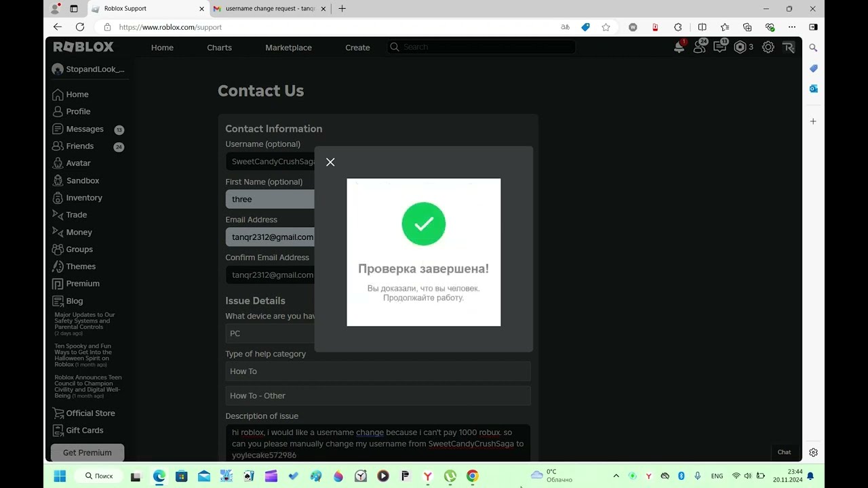The width and height of the screenshot is (868, 488).
Task: Click the RoPro extension icon in Roblox header
Action: pos(789,47)
